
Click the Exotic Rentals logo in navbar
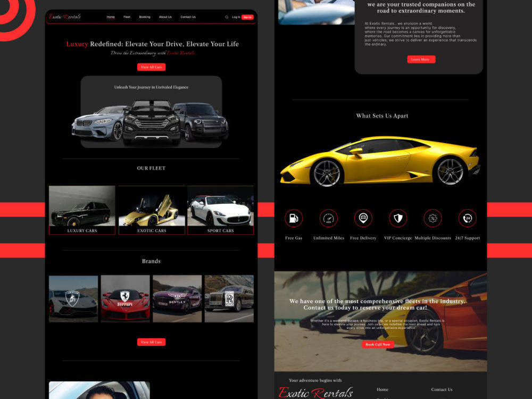click(x=65, y=16)
